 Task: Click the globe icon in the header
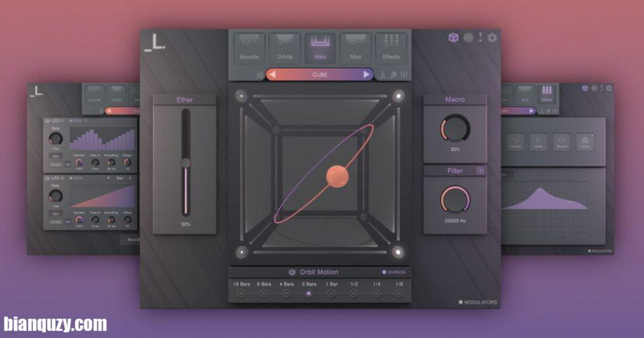tap(468, 37)
